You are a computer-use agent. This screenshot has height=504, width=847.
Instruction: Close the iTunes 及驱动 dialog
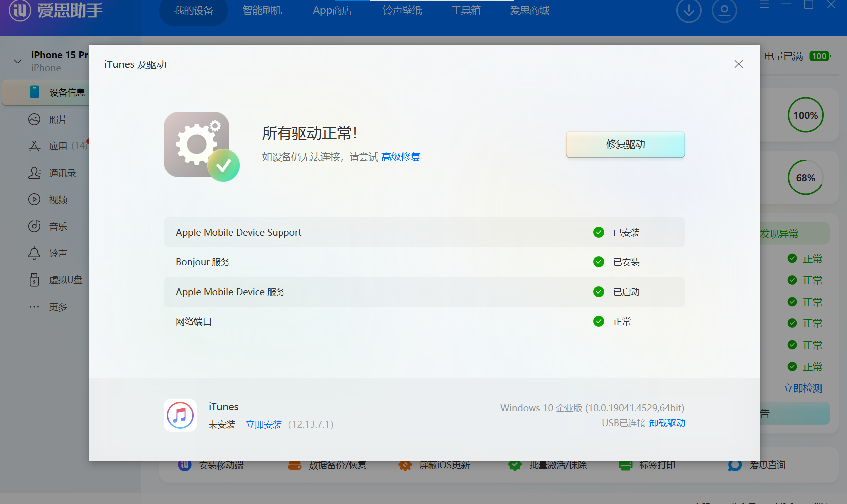(739, 64)
